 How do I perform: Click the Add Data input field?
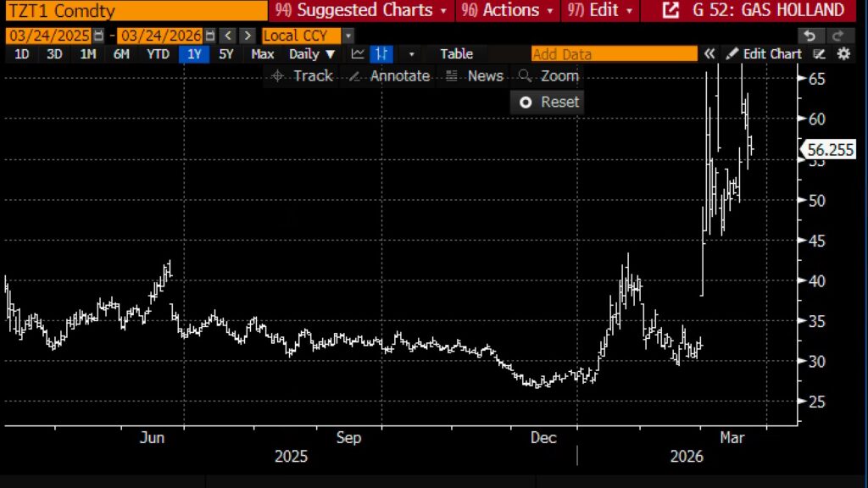click(x=614, y=53)
